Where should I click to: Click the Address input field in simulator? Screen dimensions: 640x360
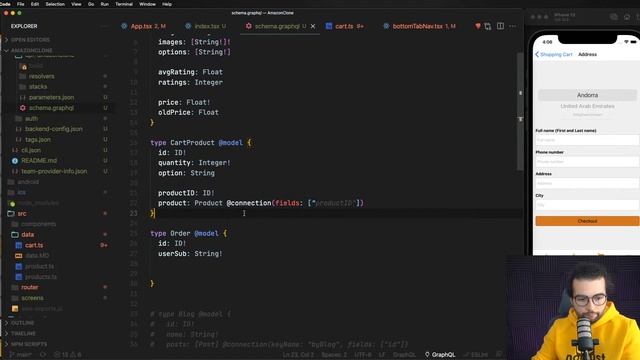[x=587, y=183]
